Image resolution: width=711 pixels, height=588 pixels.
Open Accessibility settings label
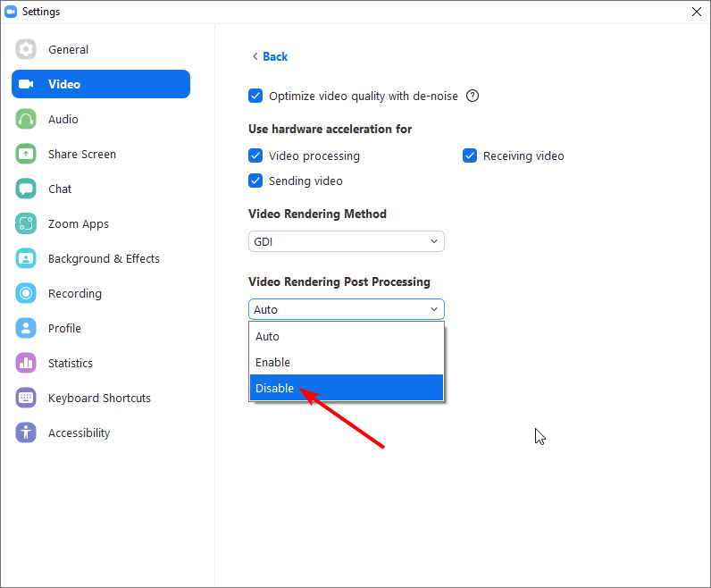(x=79, y=433)
